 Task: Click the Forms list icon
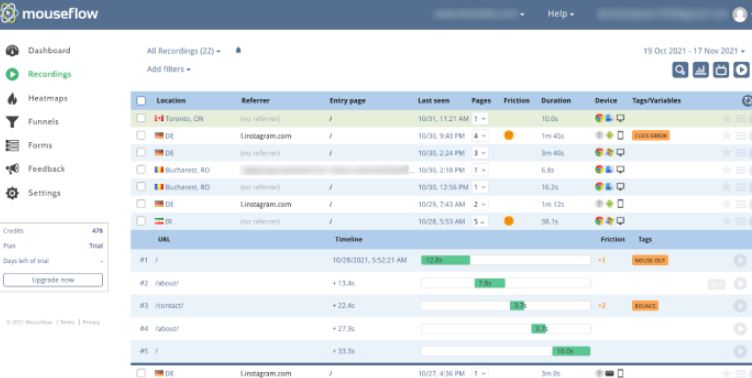pyautogui.click(x=12, y=145)
